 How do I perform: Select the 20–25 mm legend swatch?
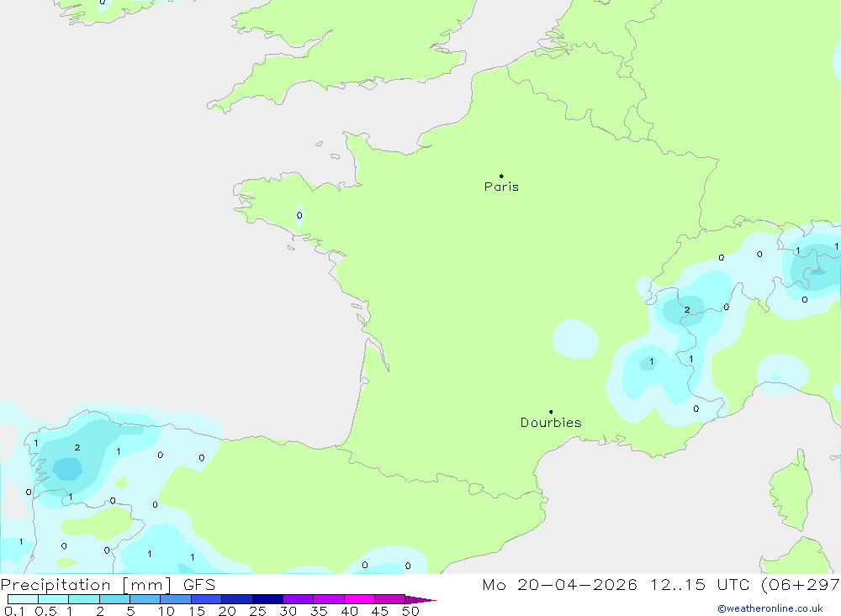pyautogui.click(x=236, y=599)
